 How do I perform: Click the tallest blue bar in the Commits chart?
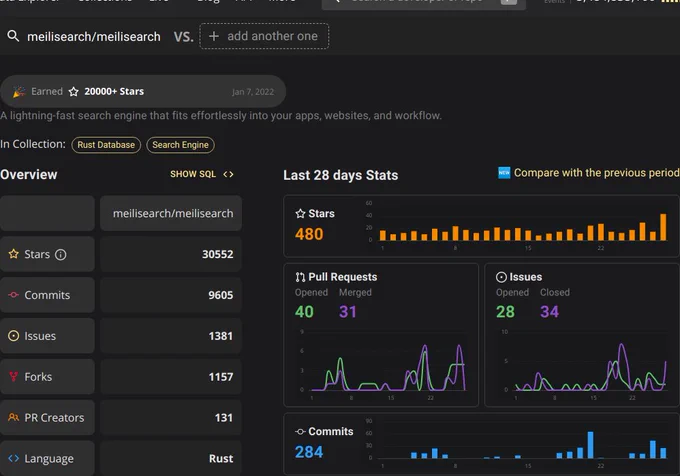click(x=590, y=445)
